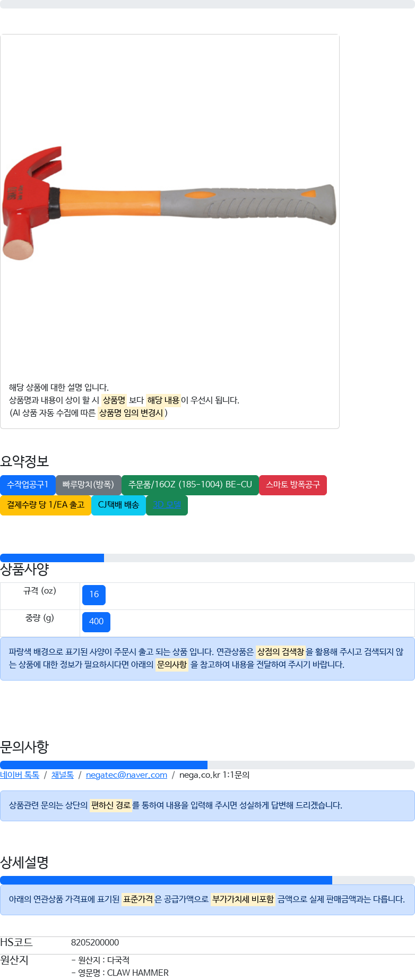Click the progress bar under 요약정보
Image resolution: width=415 pixels, height=980 pixels.
coord(207,558)
